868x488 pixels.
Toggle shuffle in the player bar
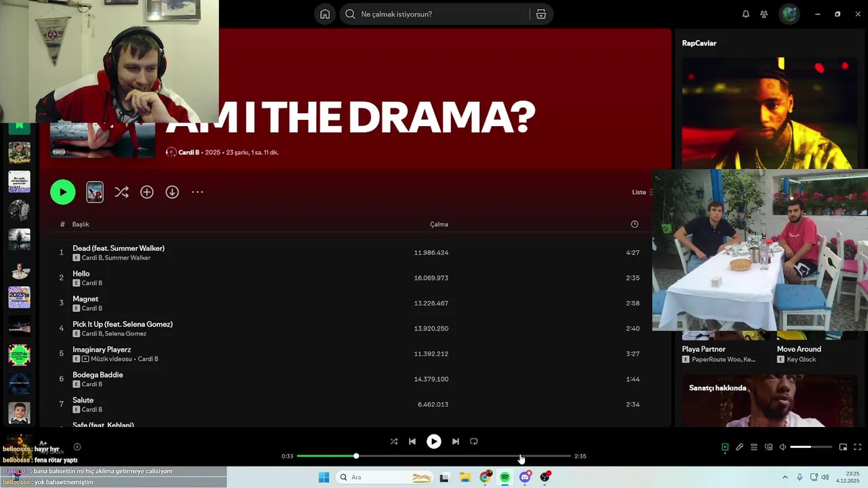click(x=394, y=441)
